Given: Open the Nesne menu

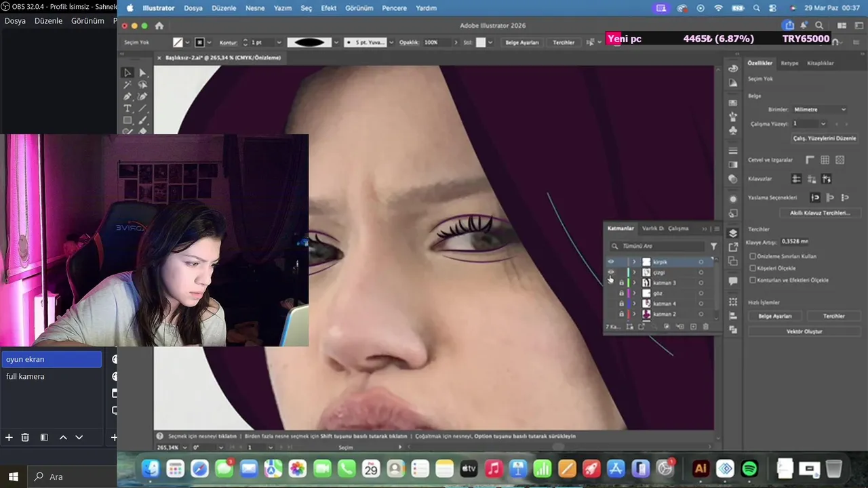Looking at the screenshot, I should [255, 8].
